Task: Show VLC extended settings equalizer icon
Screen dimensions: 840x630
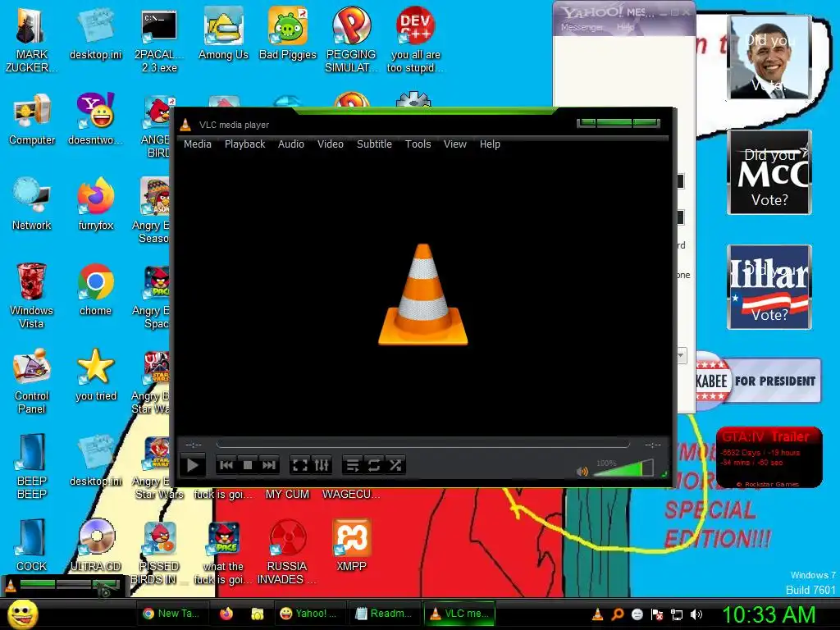Action: pos(322,465)
